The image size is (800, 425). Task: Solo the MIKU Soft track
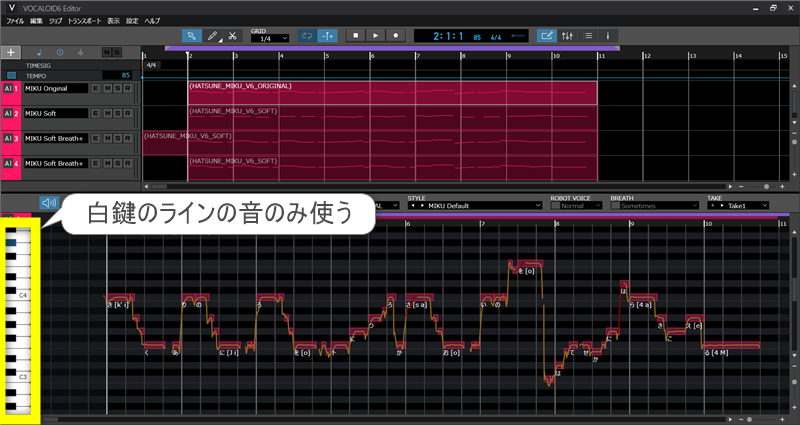click(x=117, y=113)
